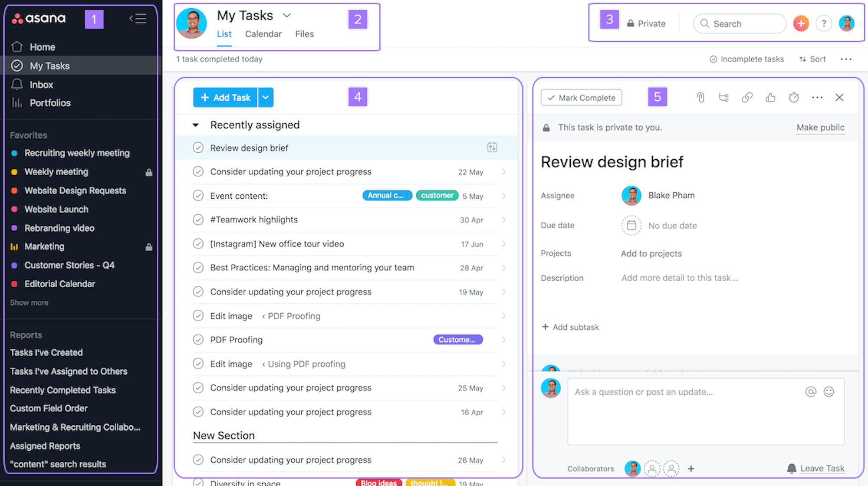The height and width of the screenshot is (486, 868).
Task: Toggle the circle checkbox on Event content task
Action: click(x=198, y=196)
